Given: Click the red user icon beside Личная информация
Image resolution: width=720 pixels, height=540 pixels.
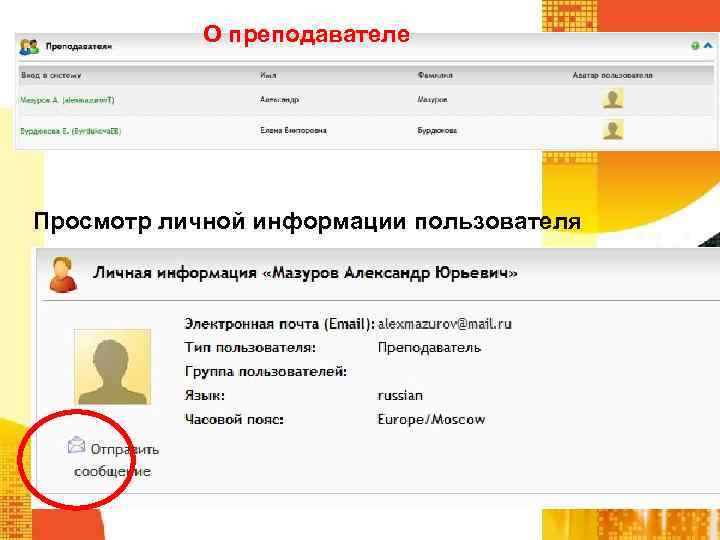Looking at the screenshot, I should point(63,275).
